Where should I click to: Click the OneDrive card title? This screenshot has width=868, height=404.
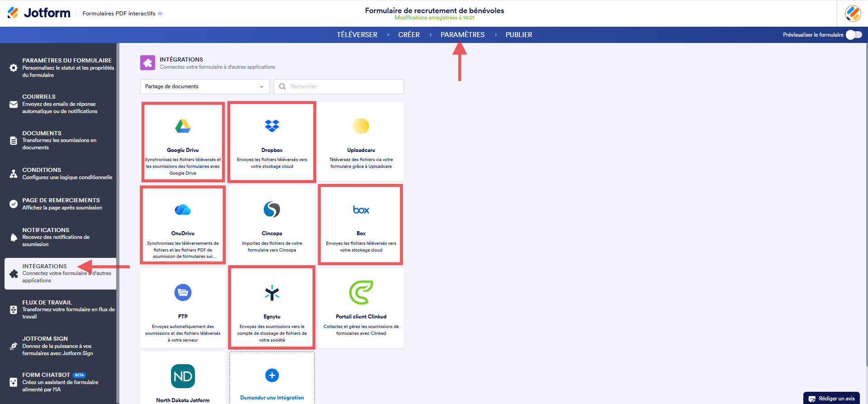(x=183, y=233)
